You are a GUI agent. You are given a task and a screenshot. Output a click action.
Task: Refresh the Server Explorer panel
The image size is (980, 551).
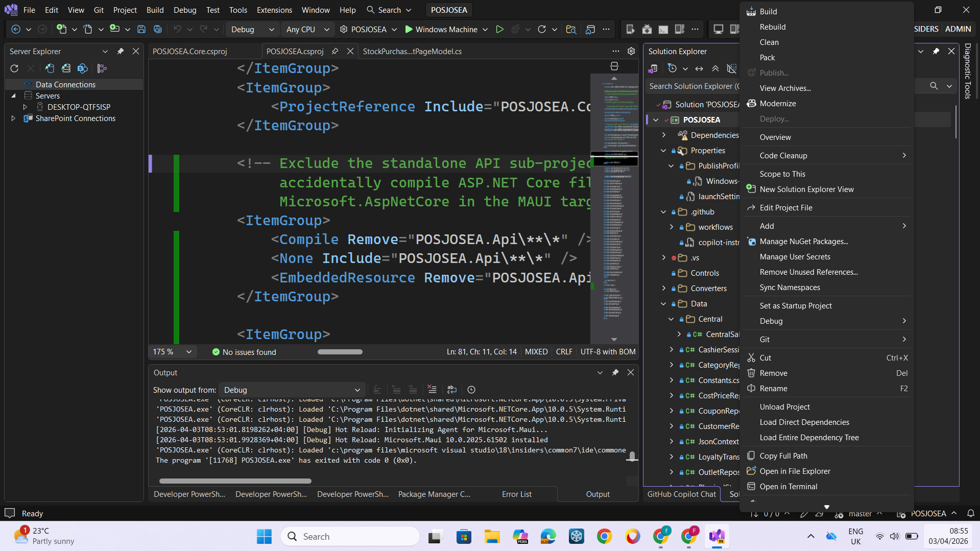click(x=14, y=68)
